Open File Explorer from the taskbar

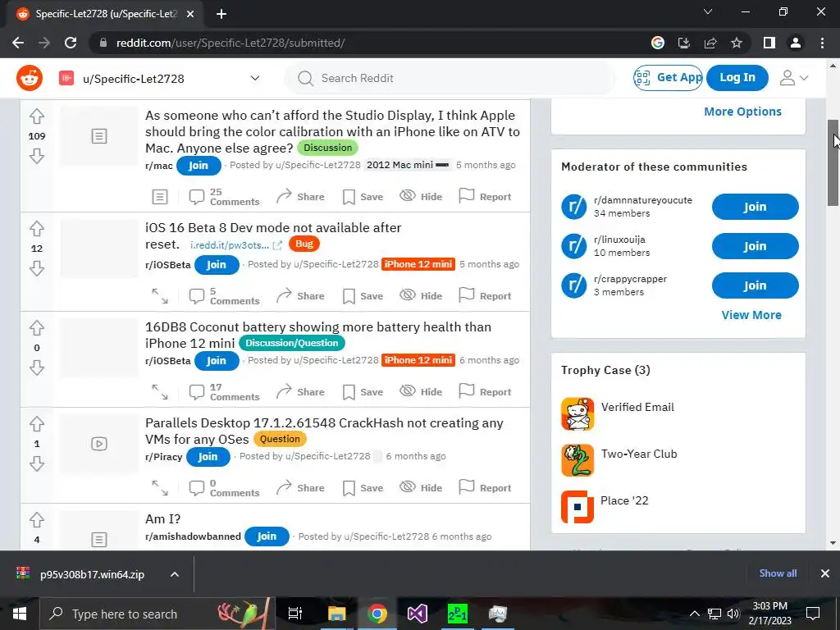337,614
